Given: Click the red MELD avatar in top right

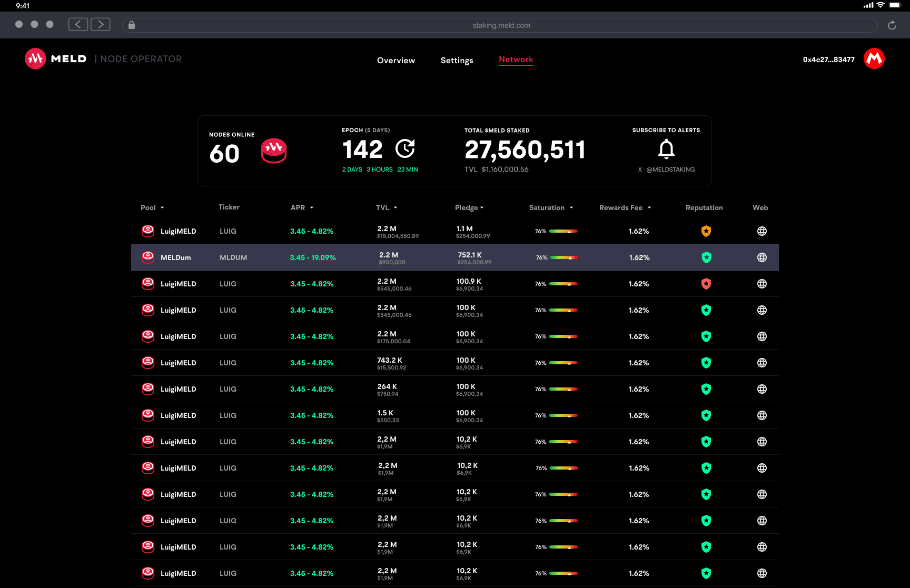Looking at the screenshot, I should (874, 59).
